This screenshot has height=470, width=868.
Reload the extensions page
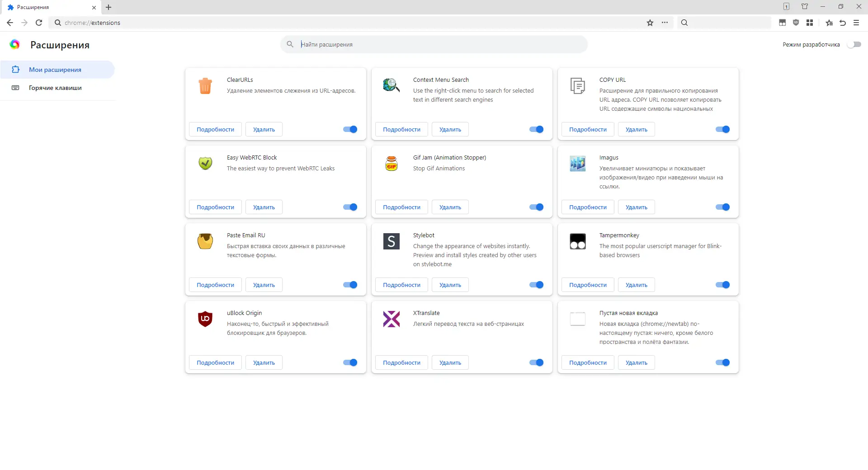[39, 23]
